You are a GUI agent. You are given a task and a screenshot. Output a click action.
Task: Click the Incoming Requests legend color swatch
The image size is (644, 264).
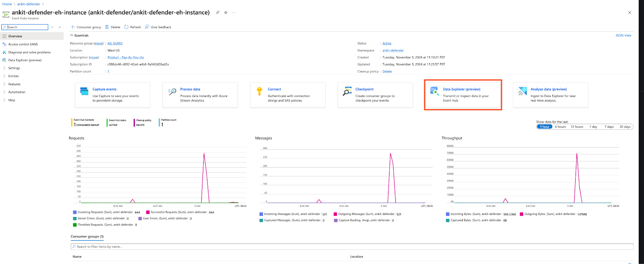74,212
